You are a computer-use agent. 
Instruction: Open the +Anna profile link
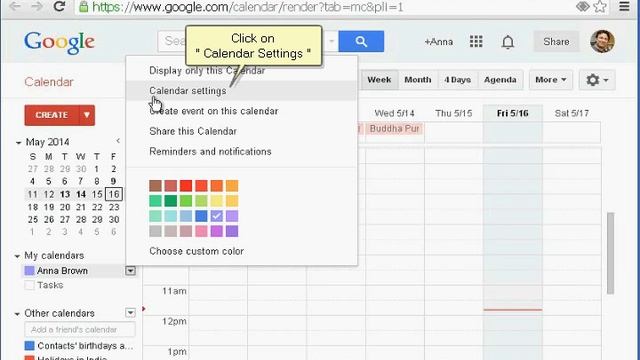[439, 42]
